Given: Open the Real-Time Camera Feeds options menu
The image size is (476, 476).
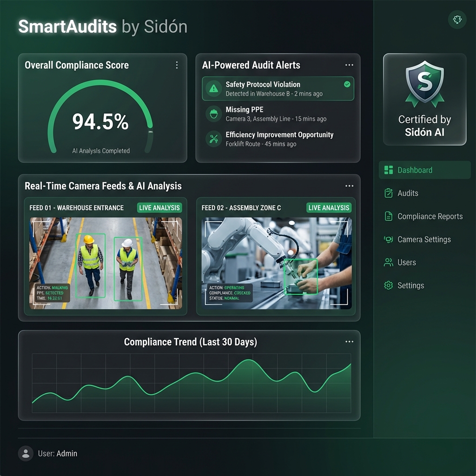Looking at the screenshot, I should (350, 185).
